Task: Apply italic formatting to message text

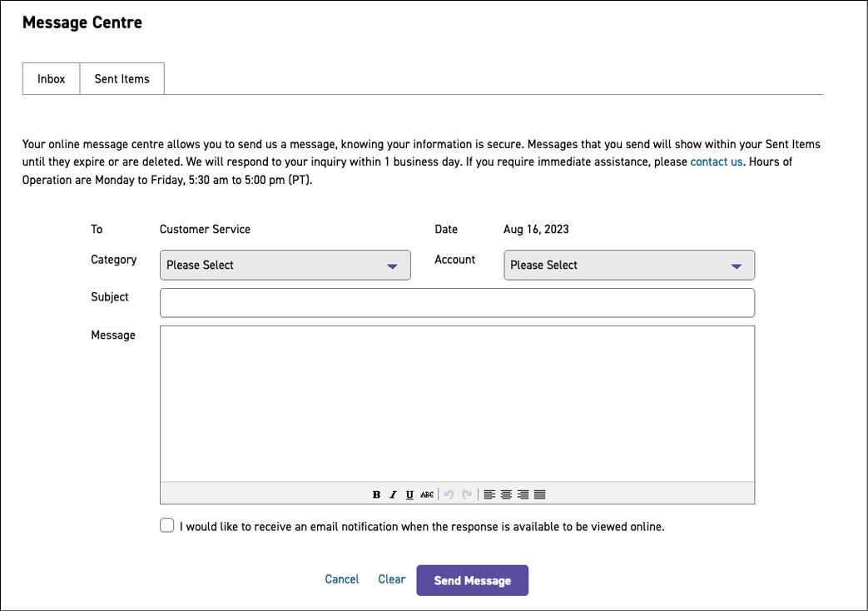Action: (393, 494)
